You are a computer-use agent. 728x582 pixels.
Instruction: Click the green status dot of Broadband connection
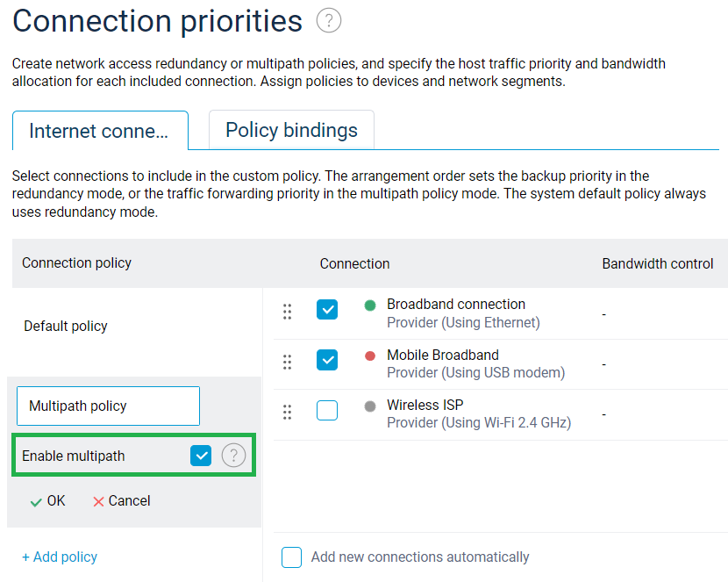click(x=369, y=305)
